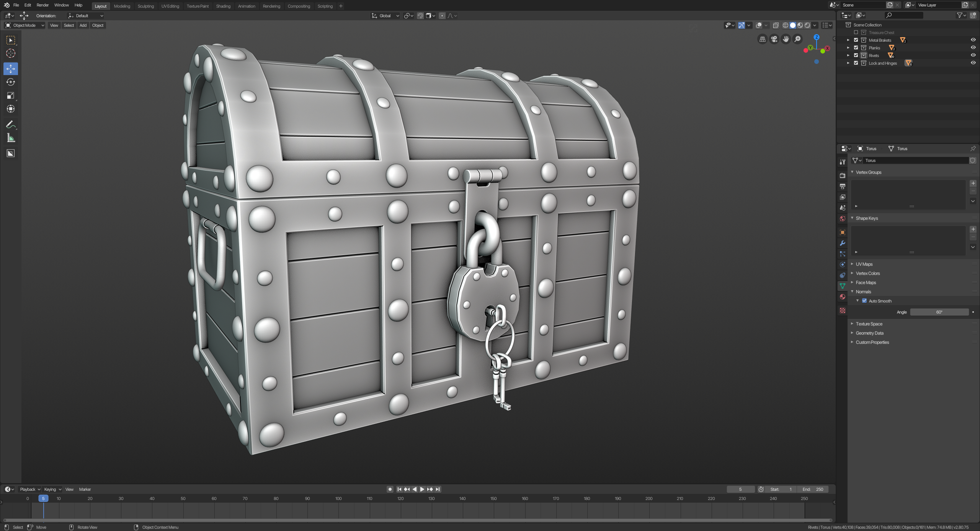Select the Scale tool
The height and width of the screenshot is (531, 980).
(x=11, y=95)
